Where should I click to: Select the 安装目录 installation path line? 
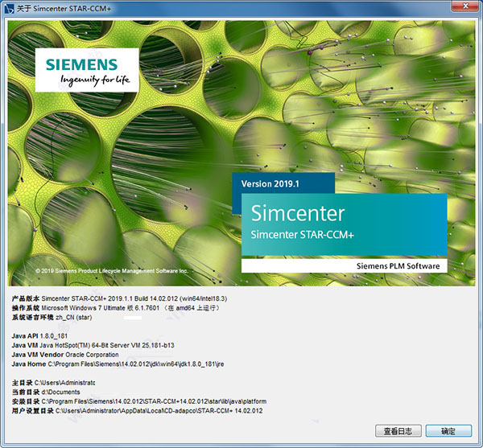[x=139, y=401]
